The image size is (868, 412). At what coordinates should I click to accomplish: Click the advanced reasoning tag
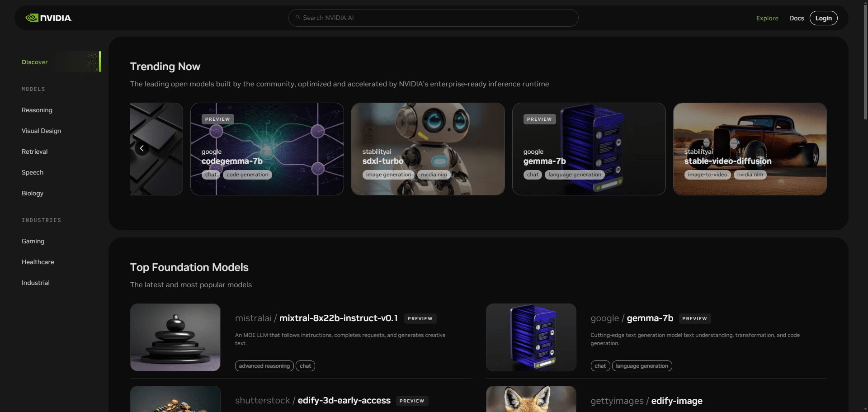point(264,366)
